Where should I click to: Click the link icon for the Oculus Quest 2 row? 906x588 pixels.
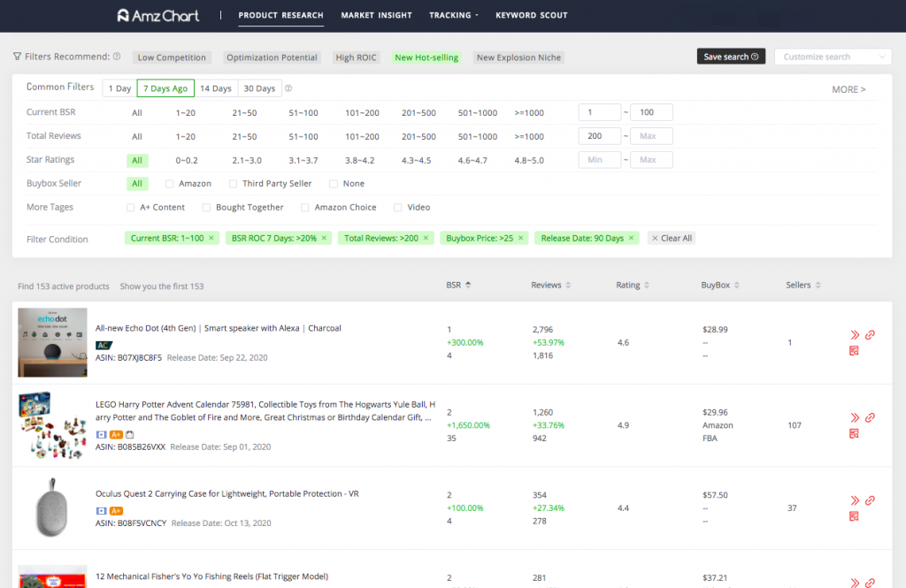click(x=870, y=500)
